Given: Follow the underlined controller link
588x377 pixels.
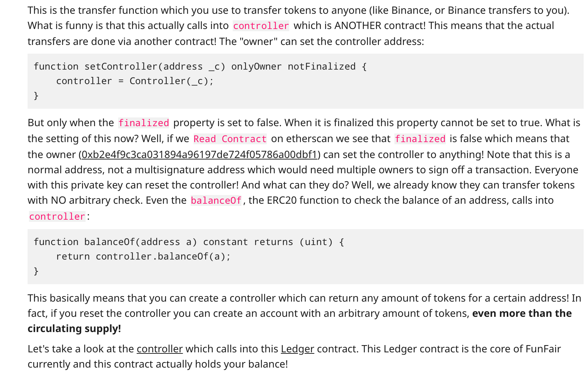Looking at the screenshot, I should click(x=160, y=349).
